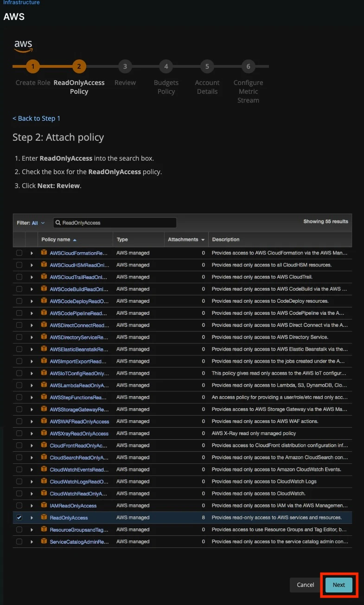Check the AWSCodeBuildReadOnl... policy checkbox
Viewport: 364px width, 605px height.
19,289
